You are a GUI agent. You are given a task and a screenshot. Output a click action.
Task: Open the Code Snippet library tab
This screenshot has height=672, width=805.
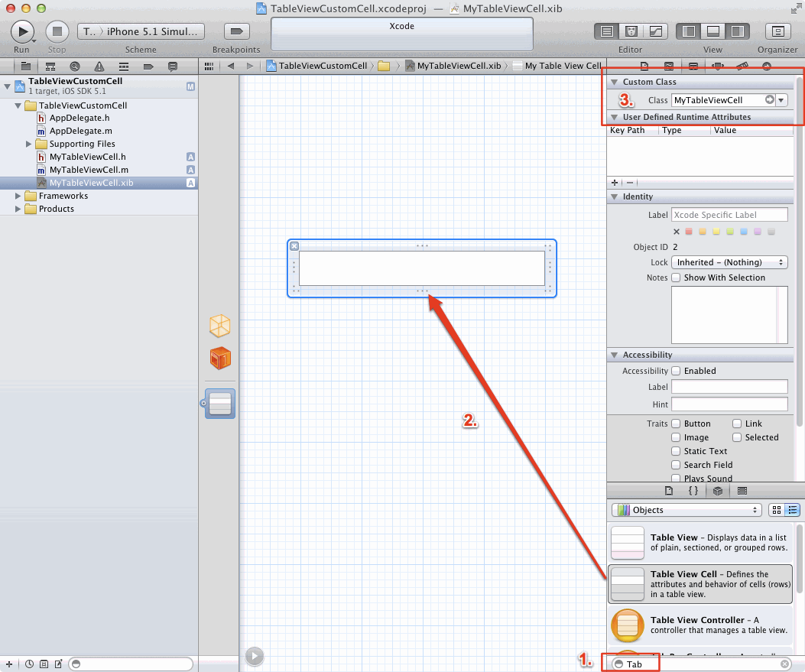[693, 491]
